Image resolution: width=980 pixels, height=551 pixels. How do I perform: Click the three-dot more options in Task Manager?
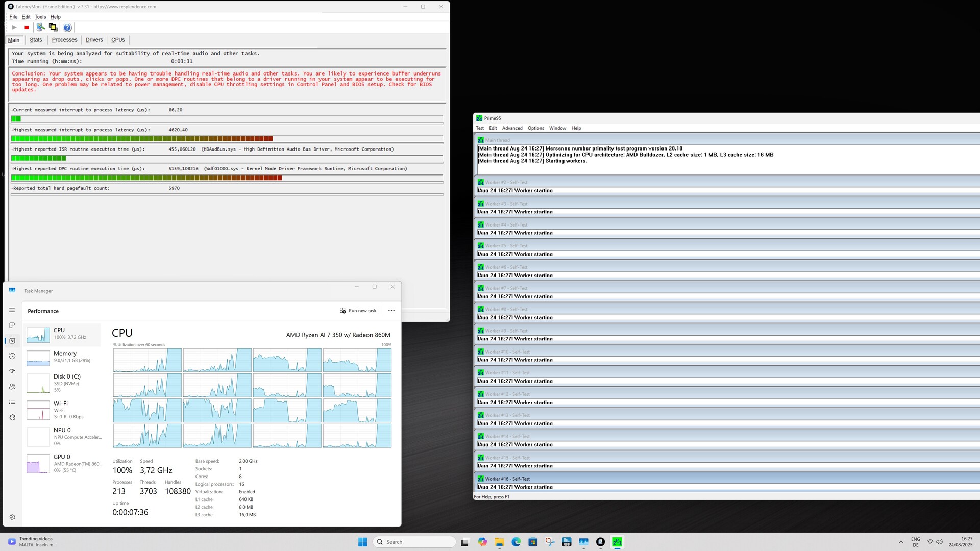391,311
